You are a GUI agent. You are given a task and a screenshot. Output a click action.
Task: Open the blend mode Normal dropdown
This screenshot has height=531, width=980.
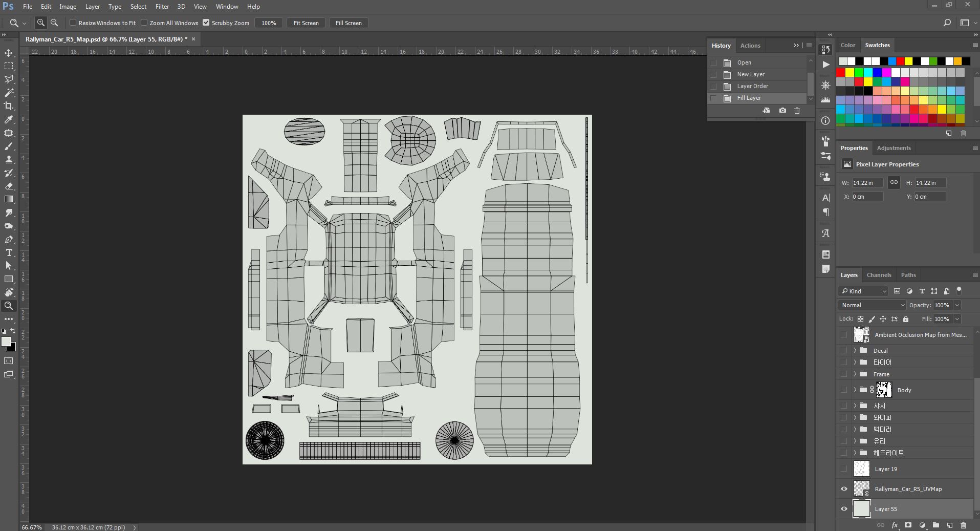coord(872,305)
